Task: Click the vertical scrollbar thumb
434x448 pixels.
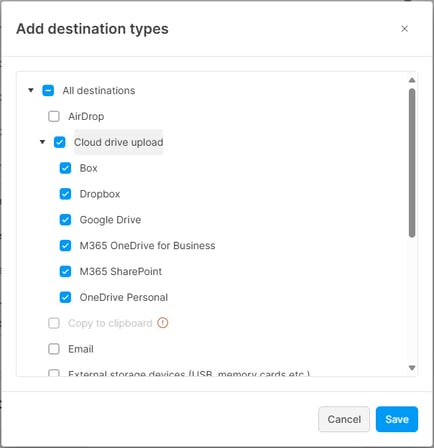Action: point(412,163)
